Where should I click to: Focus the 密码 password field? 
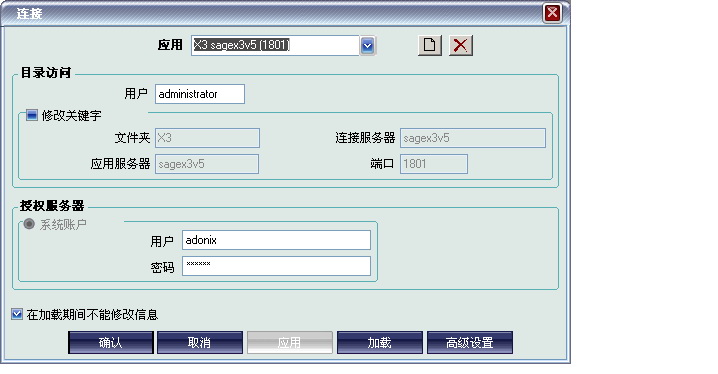click(276, 266)
